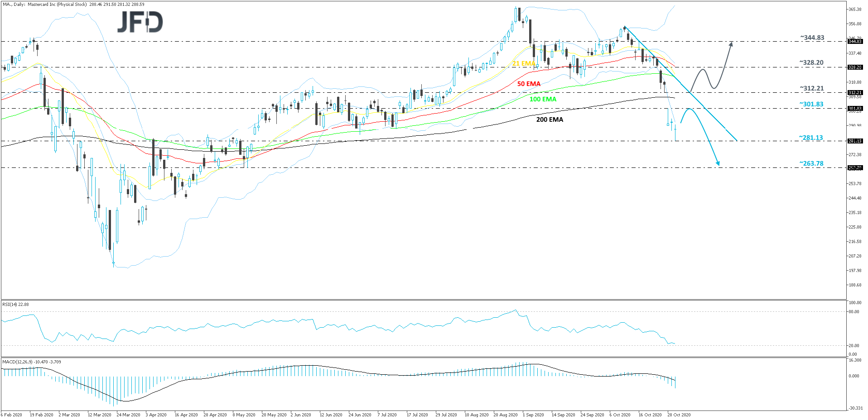The width and height of the screenshot is (868, 420).
Task: Click the '2 Mar 2020' date label
Action: [x=69, y=415]
